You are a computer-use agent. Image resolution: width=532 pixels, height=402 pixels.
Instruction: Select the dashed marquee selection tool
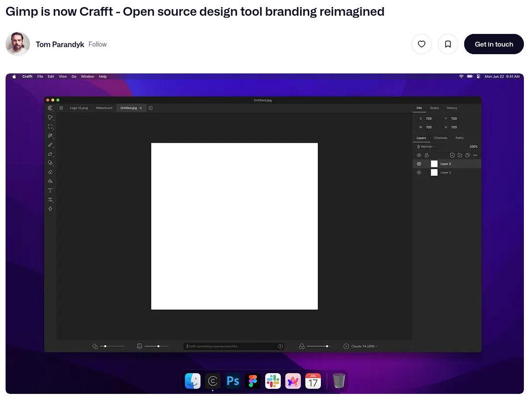coord(50,127)
